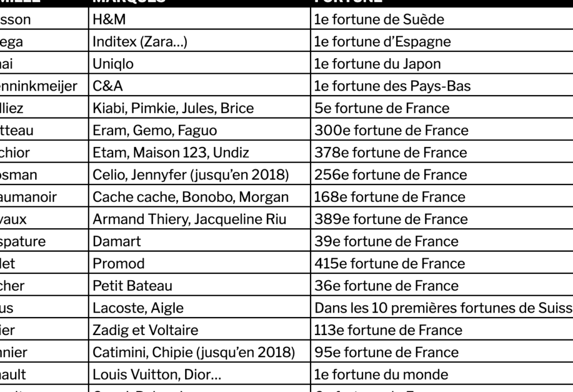
Task: Select the Celio, Jennyfer cell
Action: tap(200, 174)
